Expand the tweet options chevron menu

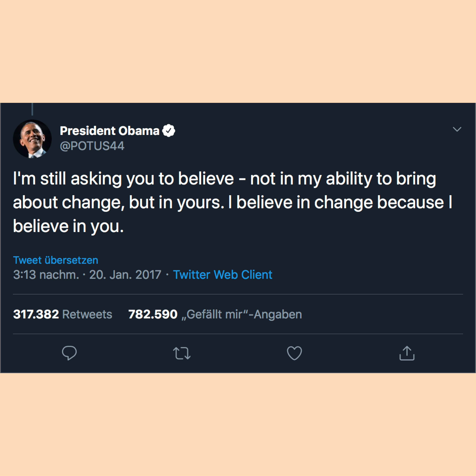[x=457, y=129]
